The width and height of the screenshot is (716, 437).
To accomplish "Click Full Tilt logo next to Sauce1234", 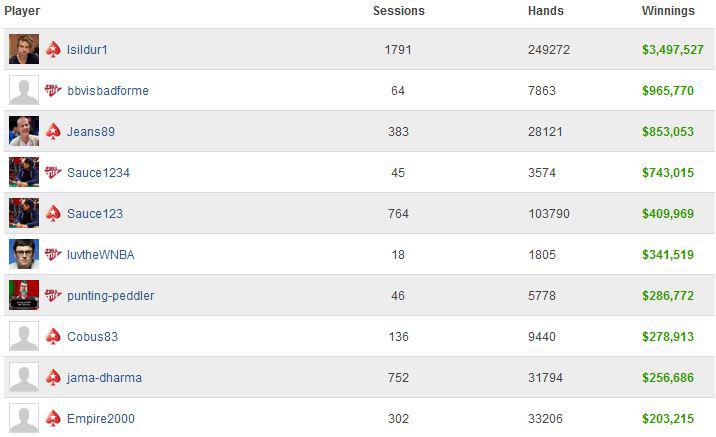I will point(53,172).
